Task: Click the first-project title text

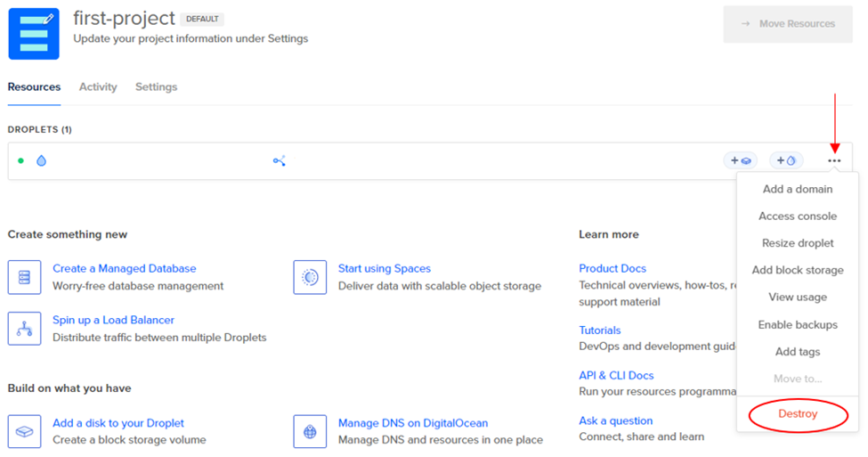Action: coord(124,19)
